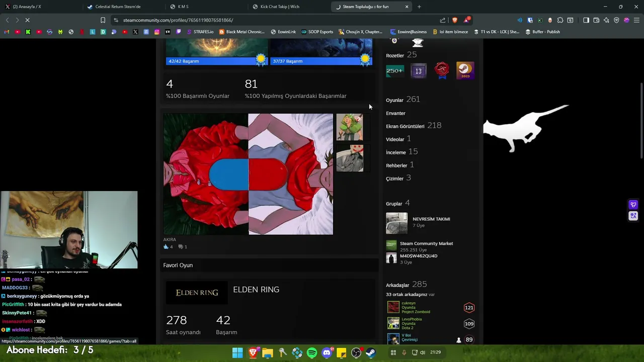This screenshot has width=644, height=362.
Task: Open the Brave sidebar panel toggle icon
Action: tap(586, 20)
